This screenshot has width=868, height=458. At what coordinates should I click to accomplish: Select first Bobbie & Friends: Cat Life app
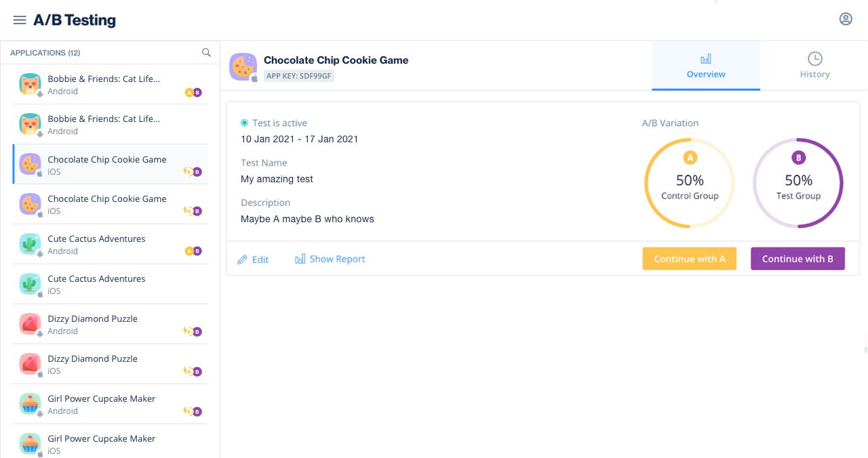pyautogui.click(x=110, y=85)
